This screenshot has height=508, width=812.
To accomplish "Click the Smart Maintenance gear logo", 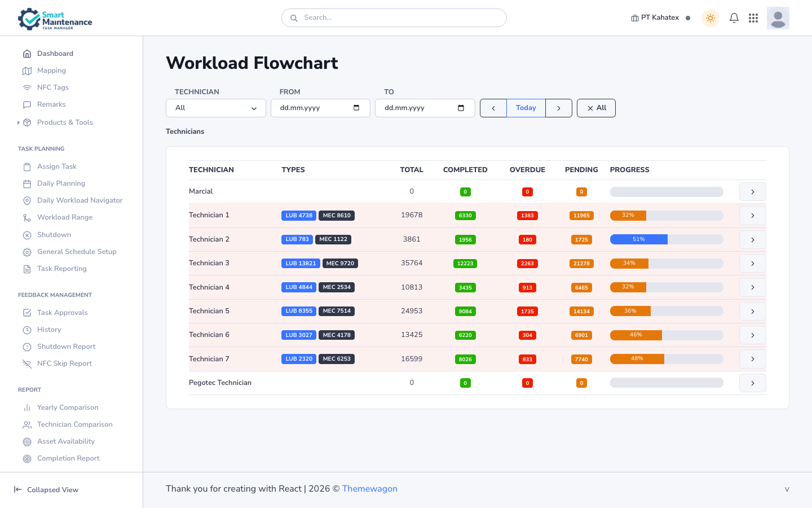I will (x=29, y=19).
